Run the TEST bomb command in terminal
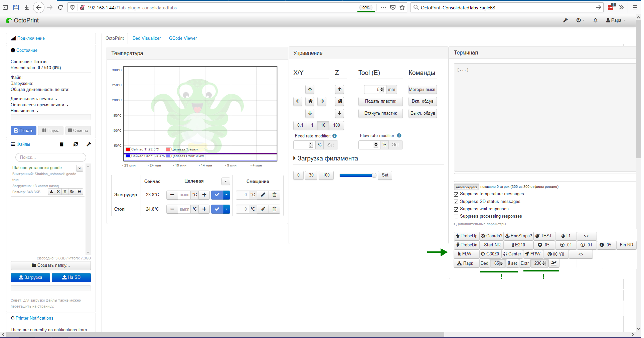 tap(543, 236)
